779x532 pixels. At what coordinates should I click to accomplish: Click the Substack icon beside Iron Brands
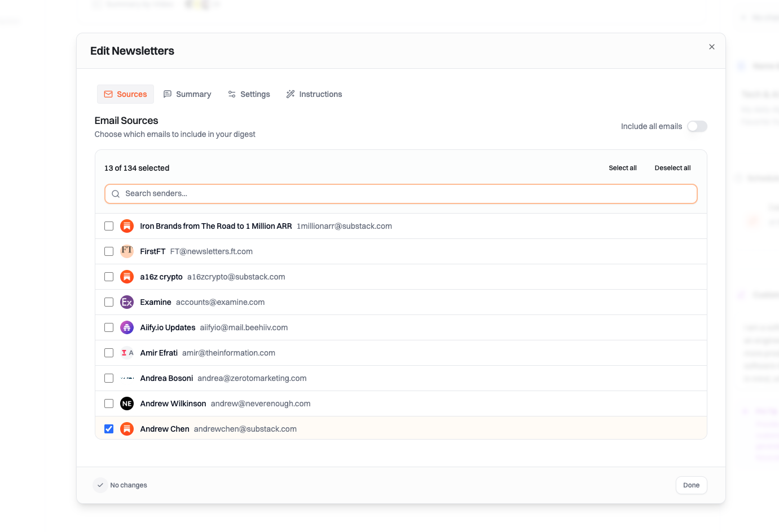tap(127, 226)
